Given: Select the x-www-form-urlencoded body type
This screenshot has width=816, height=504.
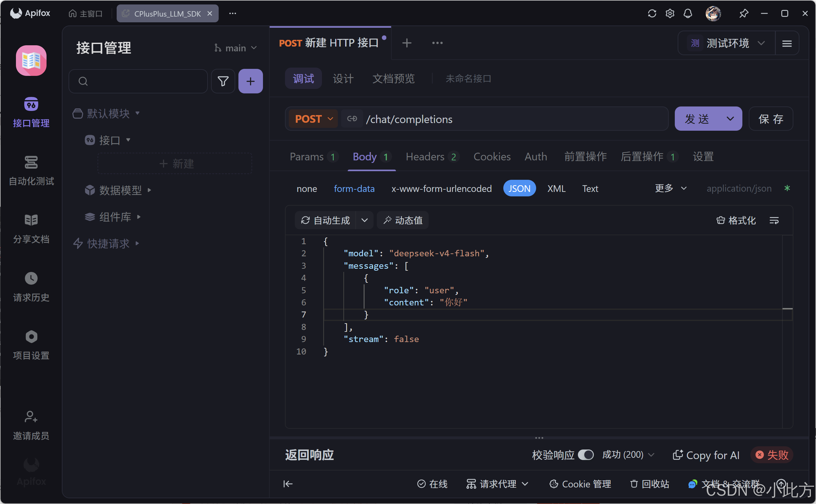Looking at the screenshot, I should [441, 188].
